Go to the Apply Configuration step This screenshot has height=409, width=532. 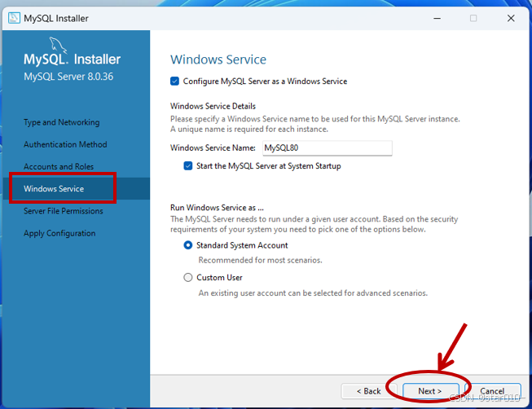(x=59, y=233)
